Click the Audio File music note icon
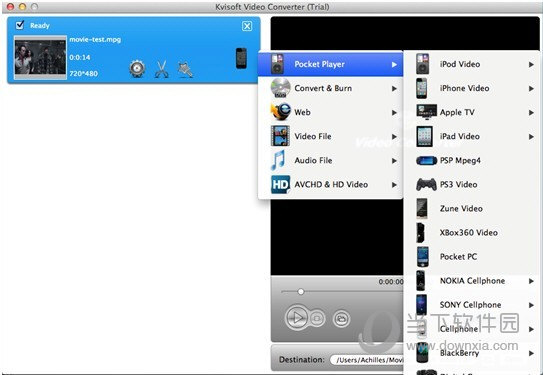 (278, 160)
